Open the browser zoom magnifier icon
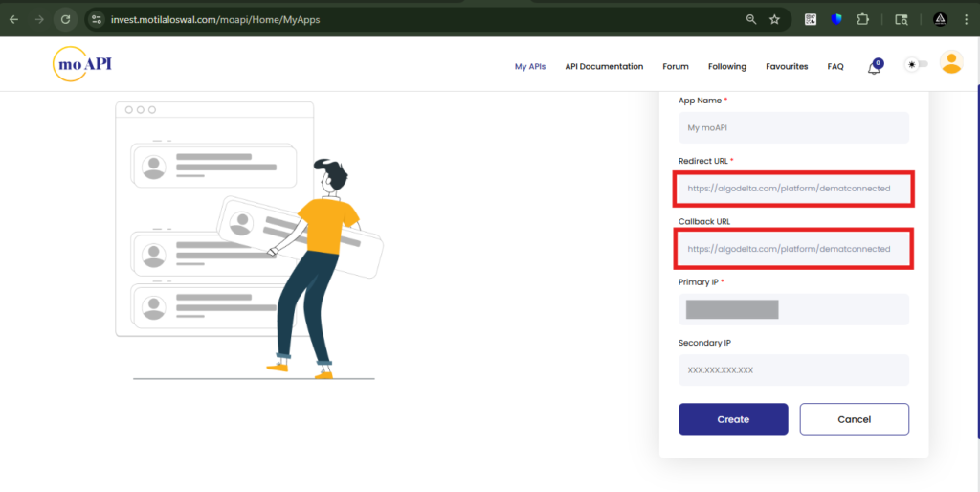The image size is (980, 492). (x=751, y=19)
